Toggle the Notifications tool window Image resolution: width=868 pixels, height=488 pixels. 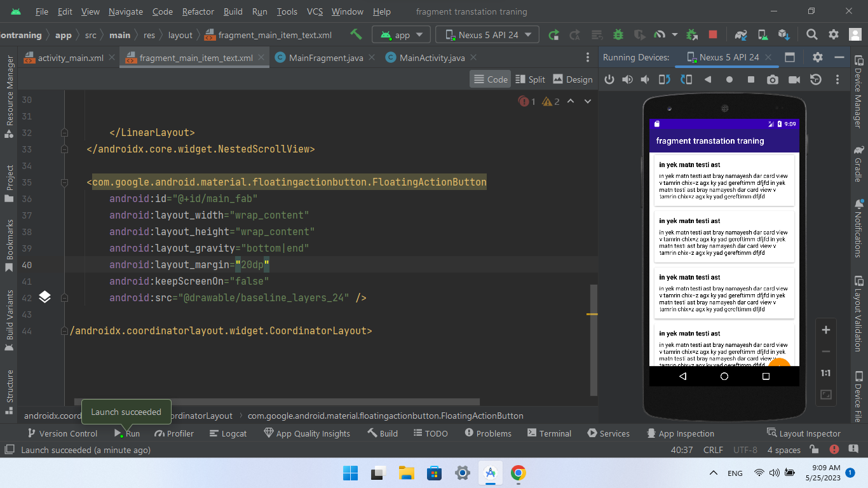coord(859,228)
